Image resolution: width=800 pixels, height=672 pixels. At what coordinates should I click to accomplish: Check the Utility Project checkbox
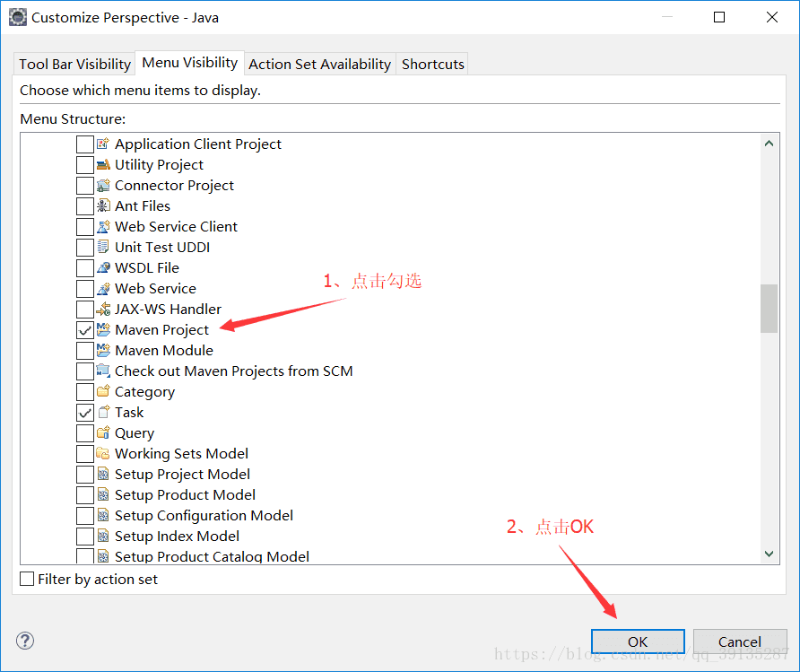[85, 165]
